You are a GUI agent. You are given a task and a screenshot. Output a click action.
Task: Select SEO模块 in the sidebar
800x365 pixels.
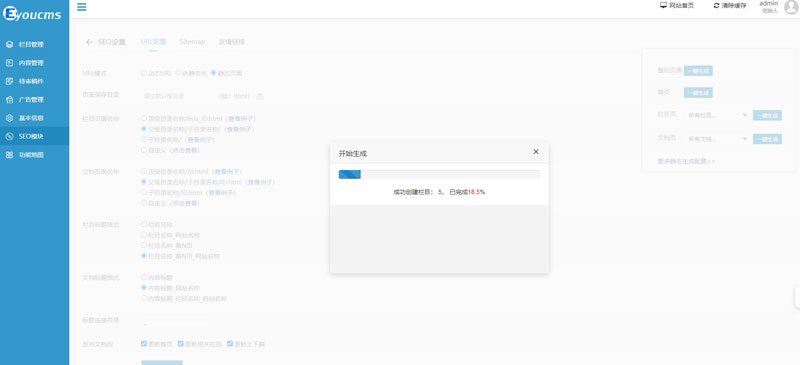pos(34,136)
